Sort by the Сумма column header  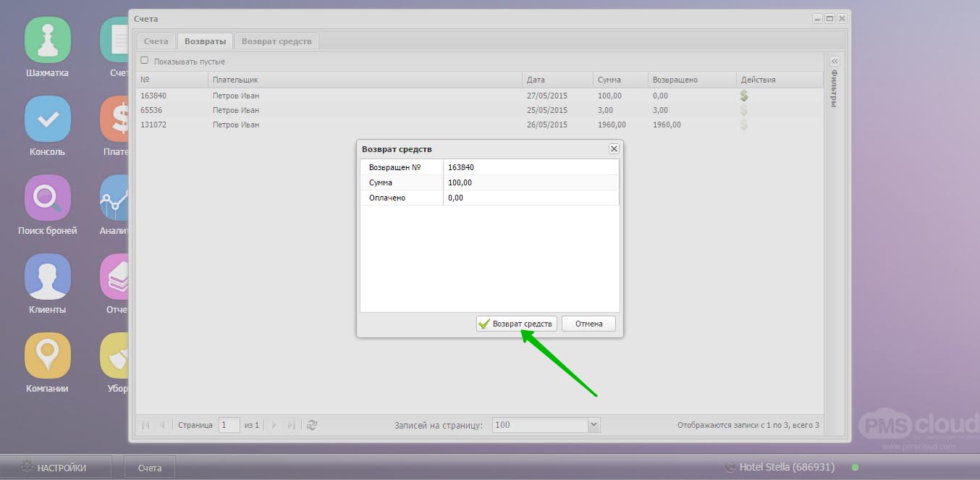tap(621, 80)
